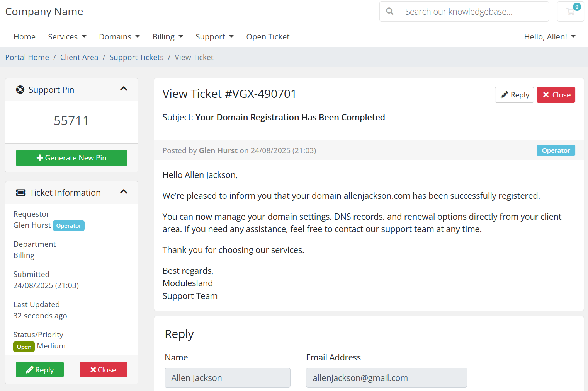The image size is (588, 391).
Task: Click the knowledgebase search field
Action: coord(464,12)
